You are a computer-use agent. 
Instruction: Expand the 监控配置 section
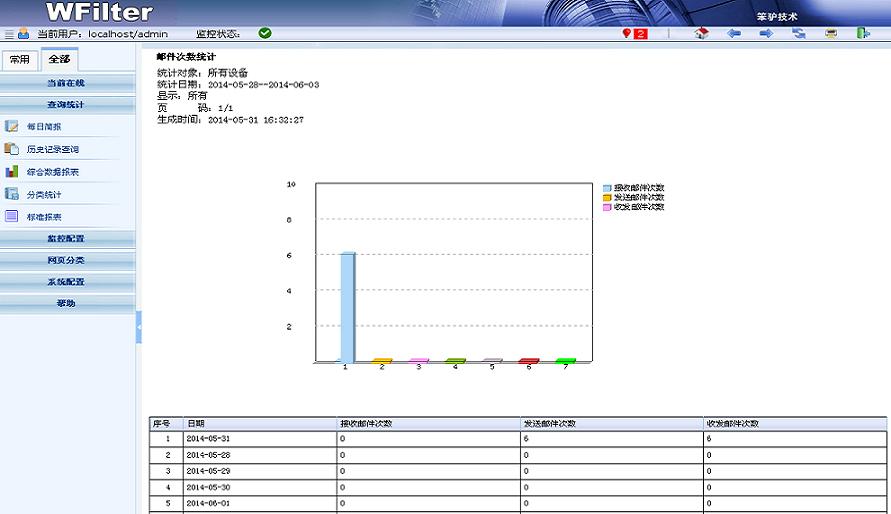point(67,238)
